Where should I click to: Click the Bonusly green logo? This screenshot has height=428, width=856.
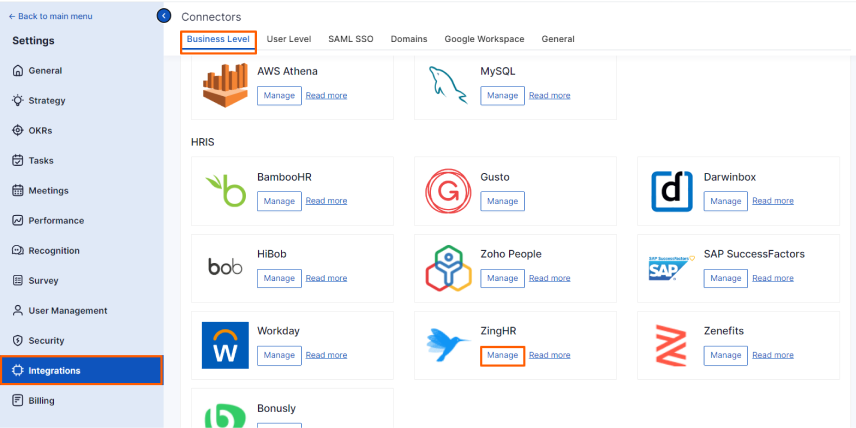click(225, 416)
